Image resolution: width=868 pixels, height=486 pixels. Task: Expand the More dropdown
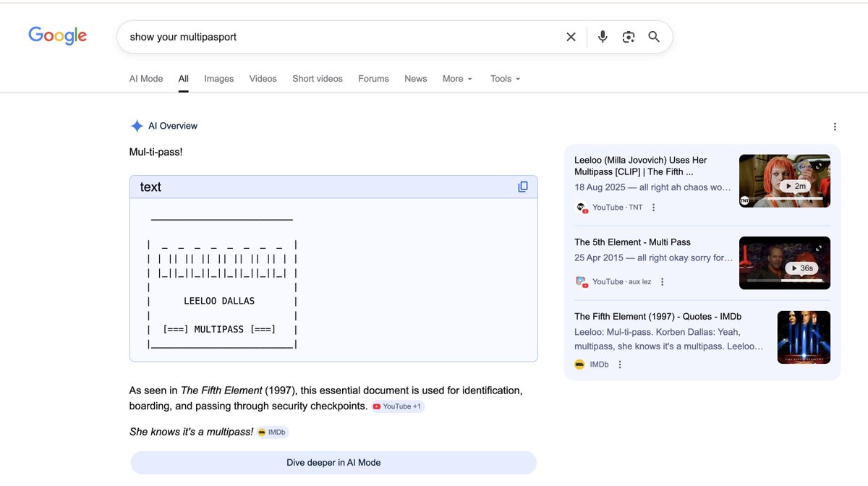coord(457,79)
